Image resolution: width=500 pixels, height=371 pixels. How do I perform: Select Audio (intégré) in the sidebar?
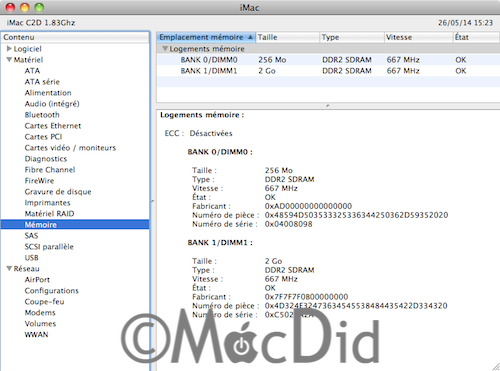point(52,104)
